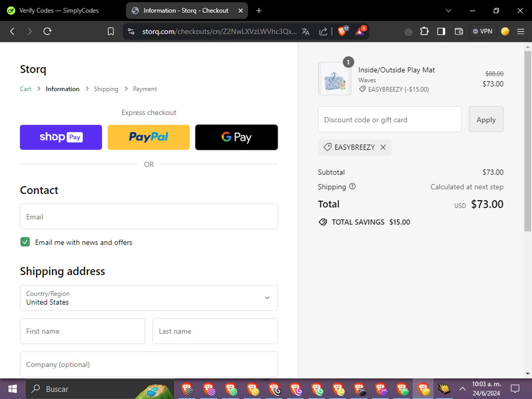Open the Windows notification center

pos(515,389)
